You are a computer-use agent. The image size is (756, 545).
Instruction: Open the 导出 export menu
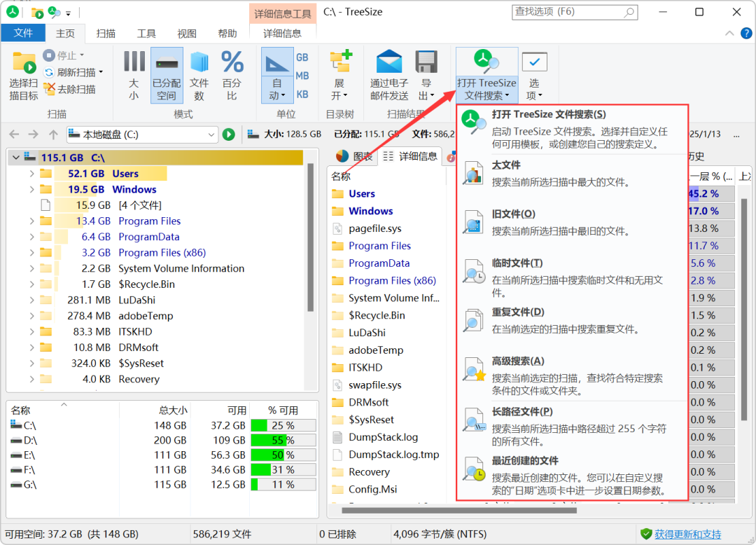pyautogui.click(x=426, y=75)
